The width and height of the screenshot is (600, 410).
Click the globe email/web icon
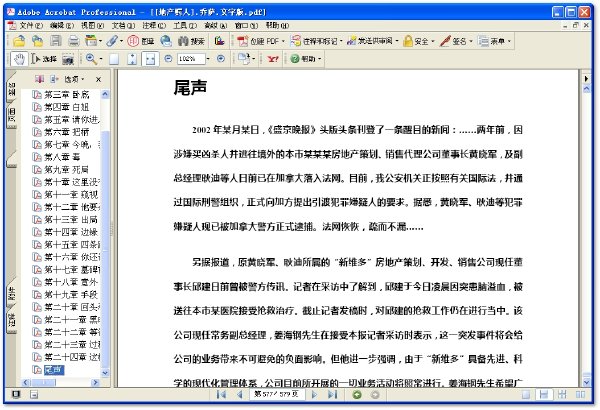pyautogui.click(x=166, y=41)
